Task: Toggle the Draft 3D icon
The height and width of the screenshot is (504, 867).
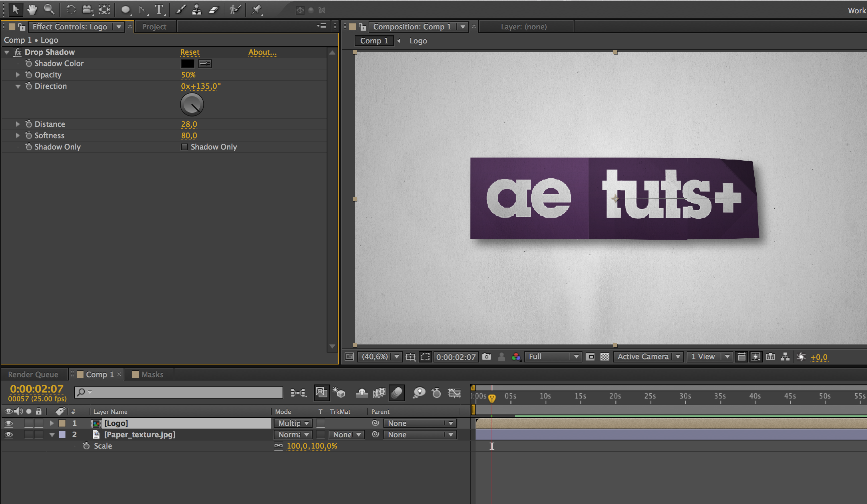Action: [x=339, y=392]
